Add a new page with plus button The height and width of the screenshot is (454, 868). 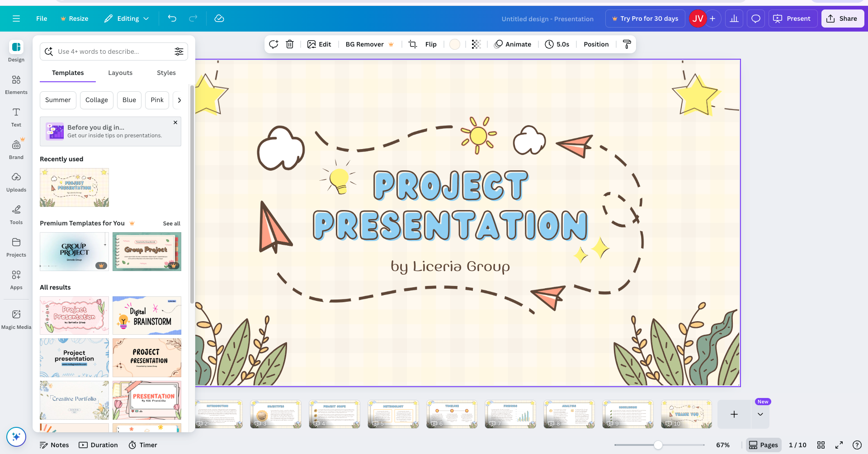734,414
